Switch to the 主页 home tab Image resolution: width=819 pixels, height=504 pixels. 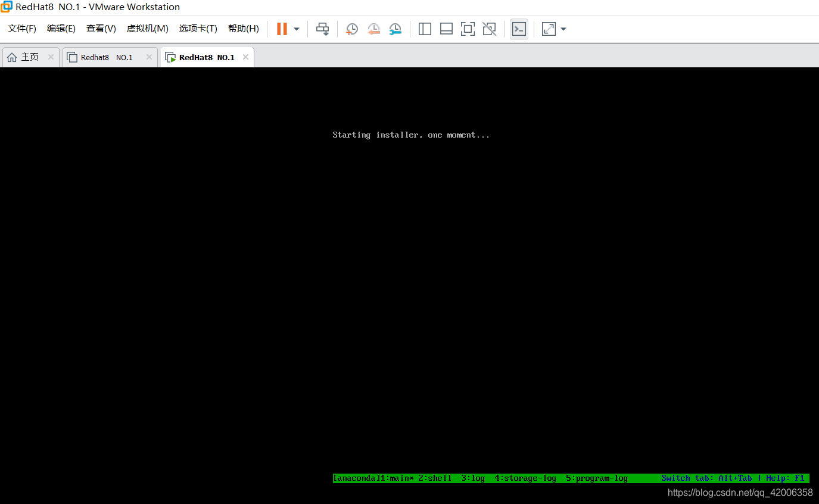pyautogui.click(x=30, y=57)
